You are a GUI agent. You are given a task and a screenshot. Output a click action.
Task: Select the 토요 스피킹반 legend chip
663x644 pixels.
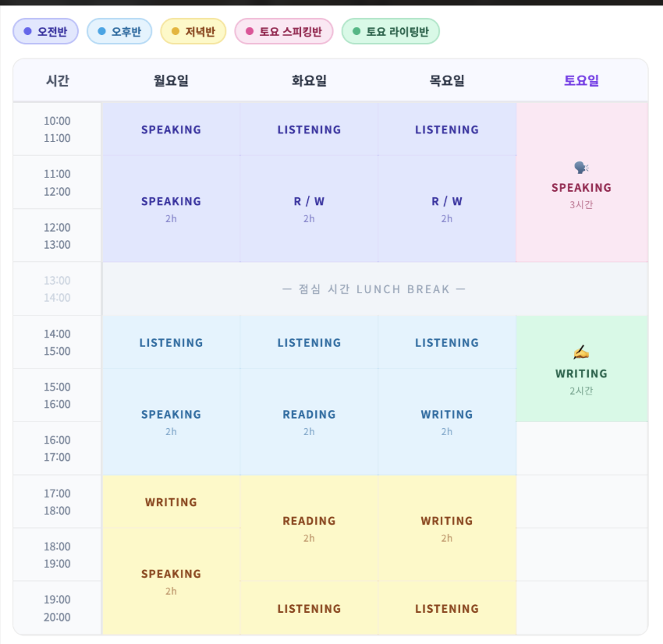click(x=284, y=31)
